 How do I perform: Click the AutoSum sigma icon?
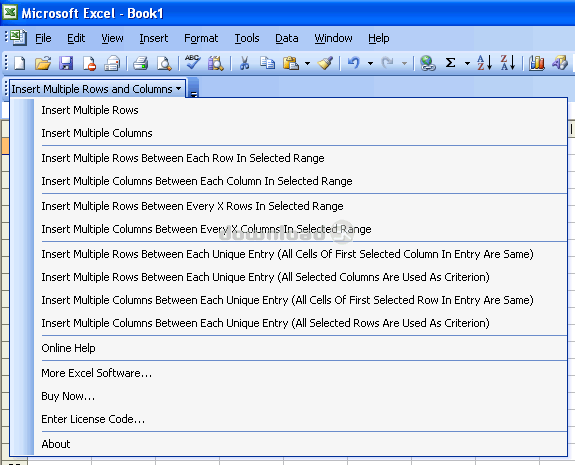click(x=450, y=63)
